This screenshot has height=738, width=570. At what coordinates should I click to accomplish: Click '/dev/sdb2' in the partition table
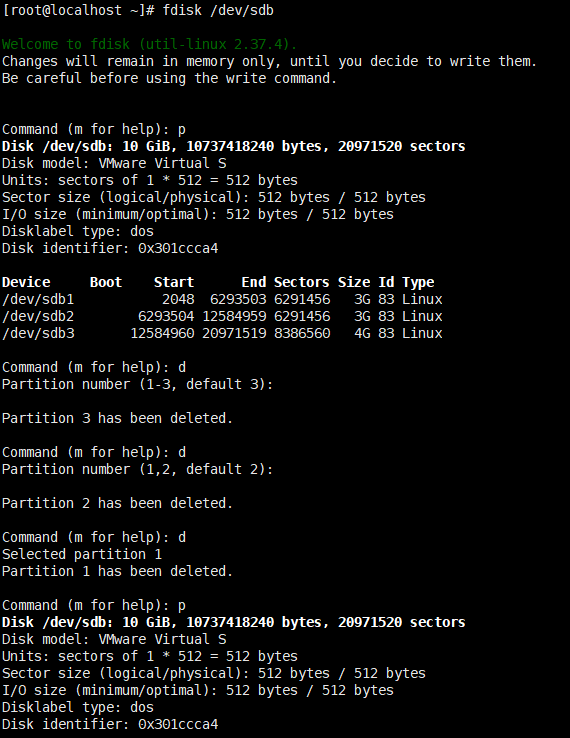(x=38, y=316)
